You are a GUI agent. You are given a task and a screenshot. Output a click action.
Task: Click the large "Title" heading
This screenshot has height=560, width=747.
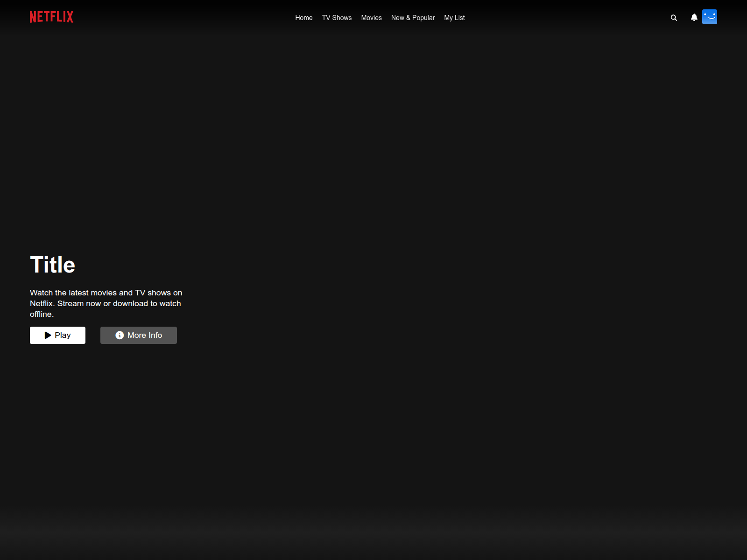(x=52, y=265)
